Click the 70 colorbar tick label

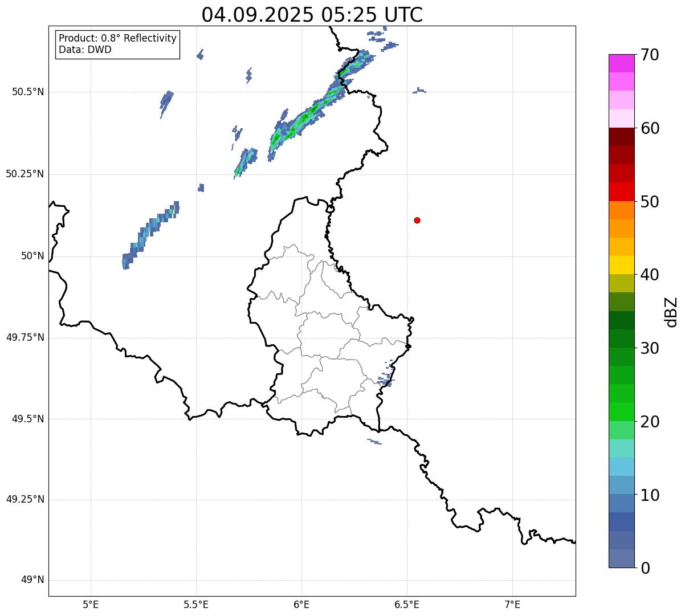[650, 55]
